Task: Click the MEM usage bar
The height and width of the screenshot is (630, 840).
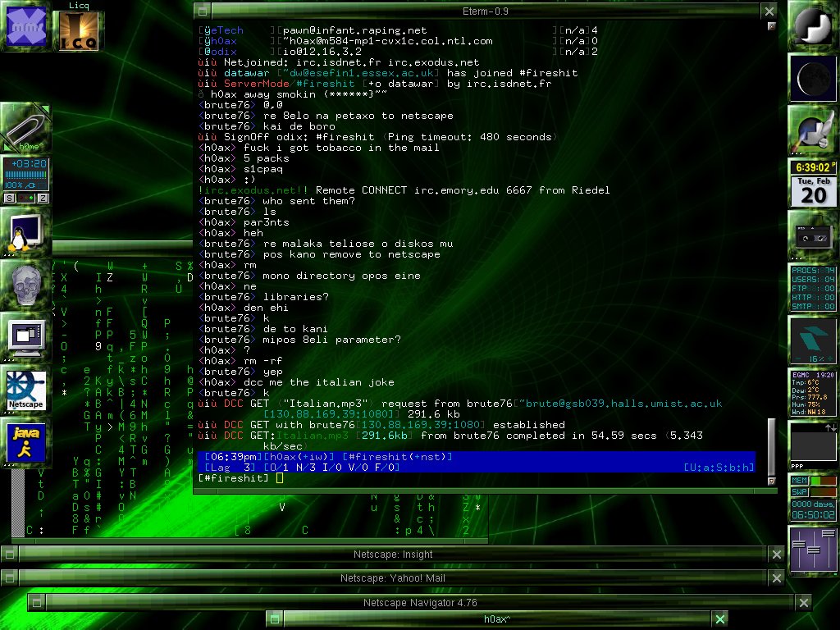Action: click(824, 481)
